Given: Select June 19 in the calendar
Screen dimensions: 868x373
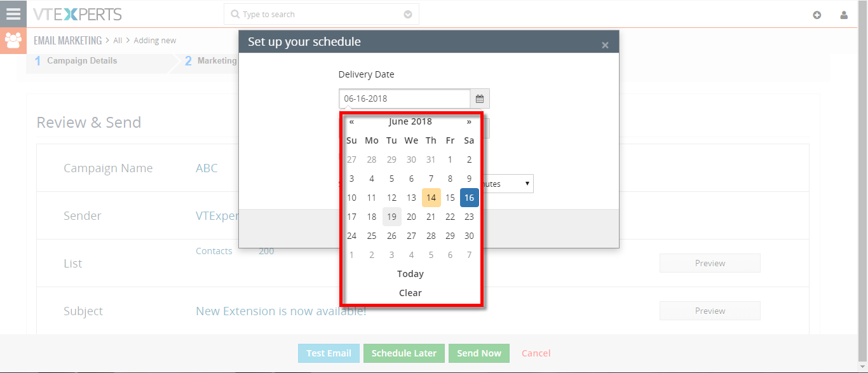Looking at the screenshot, I should coord(391,217).
